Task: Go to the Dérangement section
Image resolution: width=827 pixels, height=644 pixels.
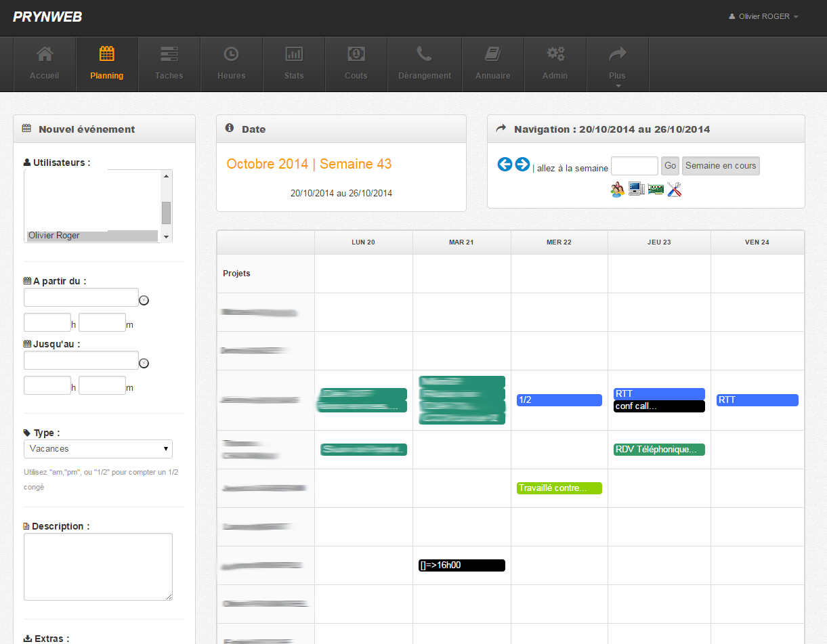Action: 425,64
